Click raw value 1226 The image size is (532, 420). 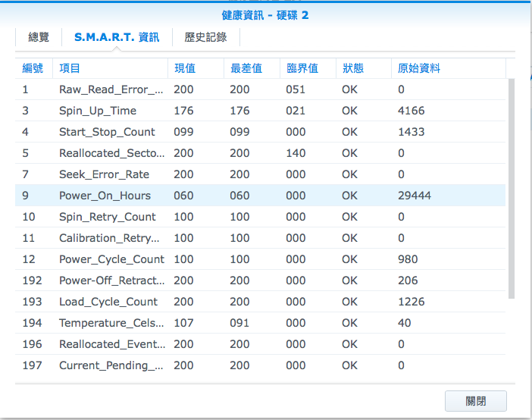point(412,302)
